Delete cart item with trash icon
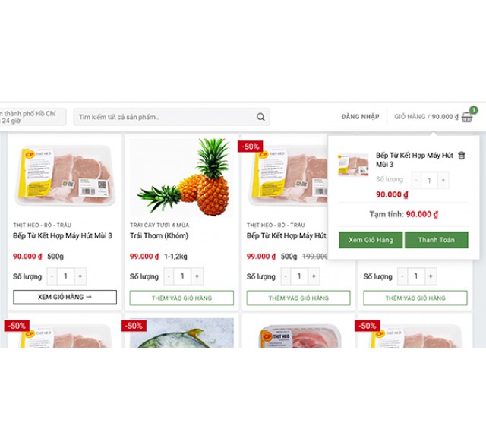 462,155
